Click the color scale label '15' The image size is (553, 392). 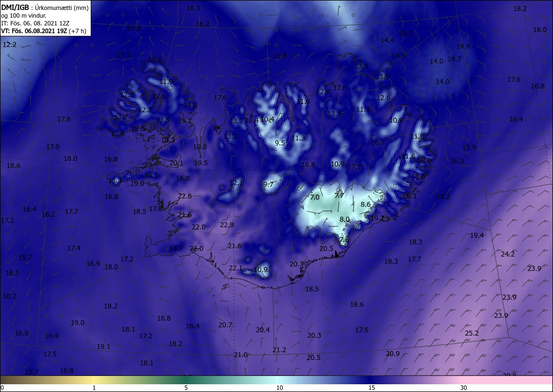(x=372, y=388)
